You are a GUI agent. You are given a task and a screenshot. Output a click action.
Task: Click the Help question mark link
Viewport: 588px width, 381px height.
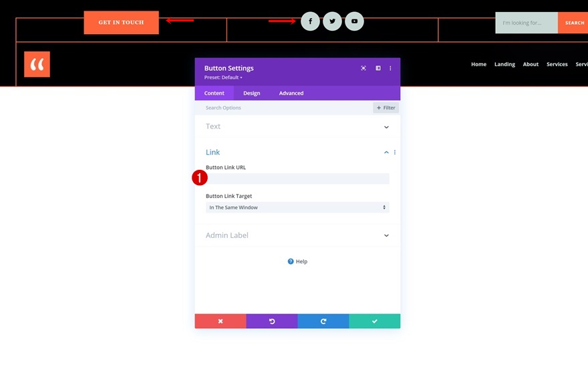tap(297, 261)
